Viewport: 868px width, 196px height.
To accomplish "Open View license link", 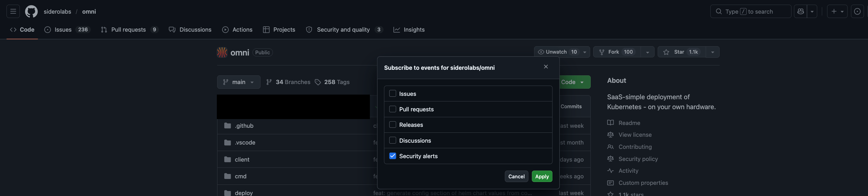I will click(x=635, y=135).
